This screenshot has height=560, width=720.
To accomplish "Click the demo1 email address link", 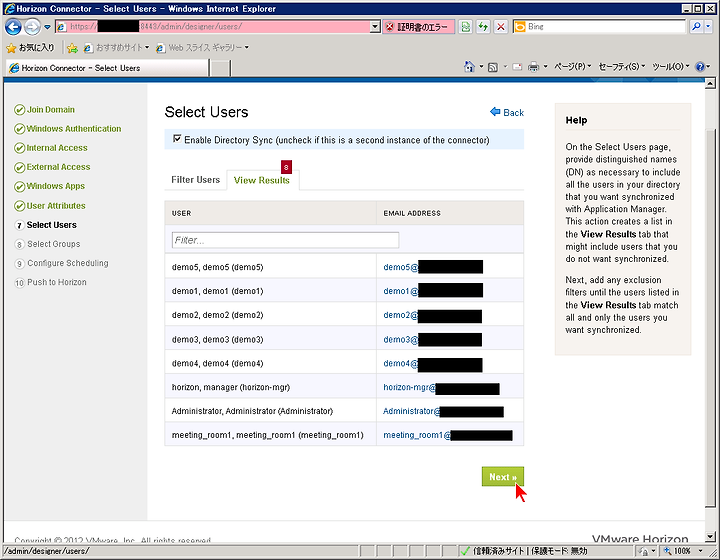I will tap(400, 291).
